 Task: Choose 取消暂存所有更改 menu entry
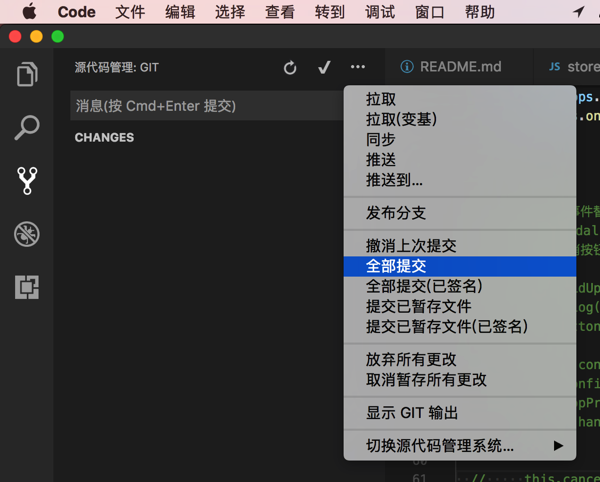tap(460, 380)
